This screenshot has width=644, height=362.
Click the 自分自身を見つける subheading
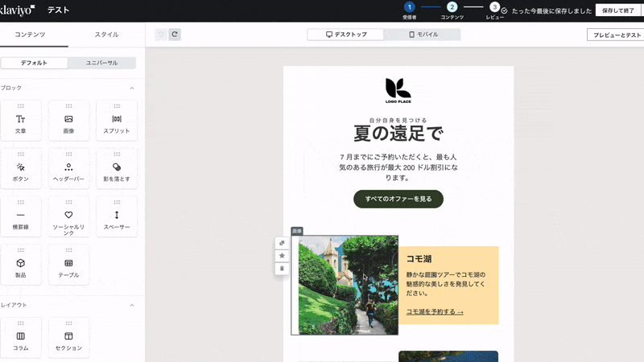[398, 120]
